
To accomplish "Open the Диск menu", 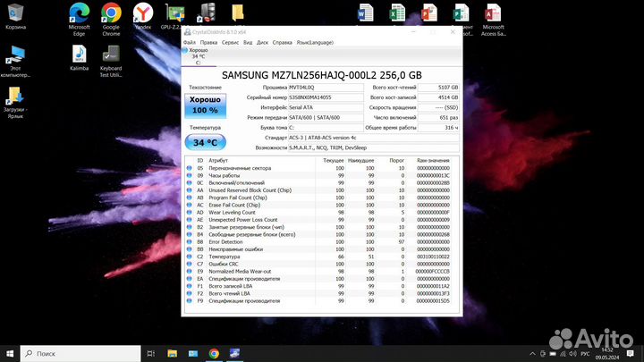I will [262, 42].
